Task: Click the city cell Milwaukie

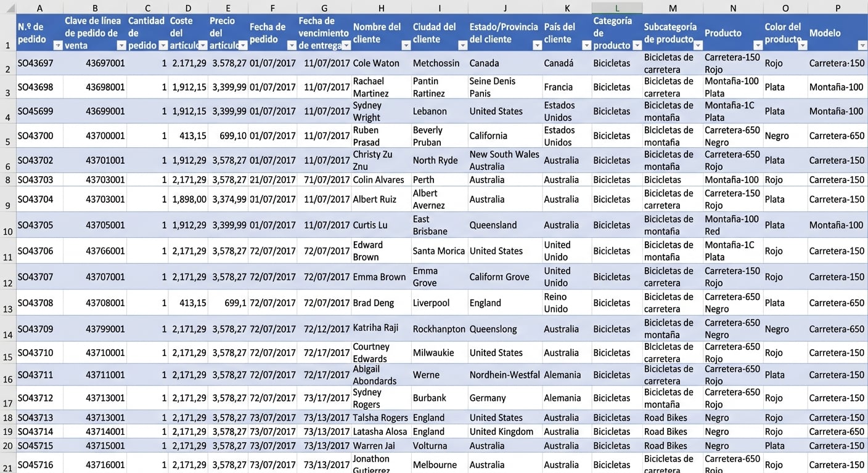Action: (440, 352)
